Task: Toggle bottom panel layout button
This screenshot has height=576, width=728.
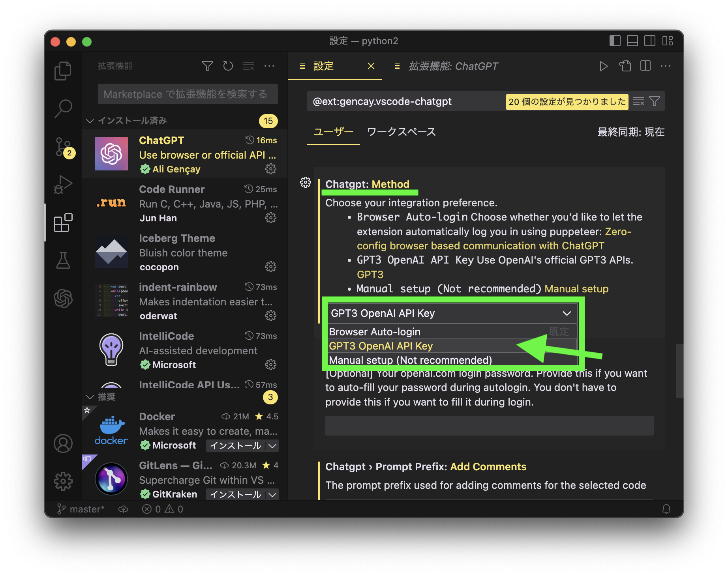Action: (632, 41)
